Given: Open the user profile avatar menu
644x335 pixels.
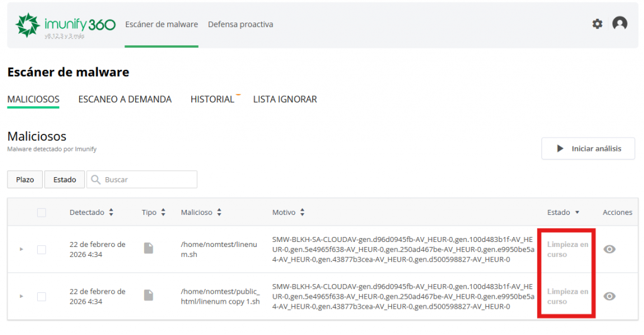Looking at the screenshot, I should click(x=619, y=24).
